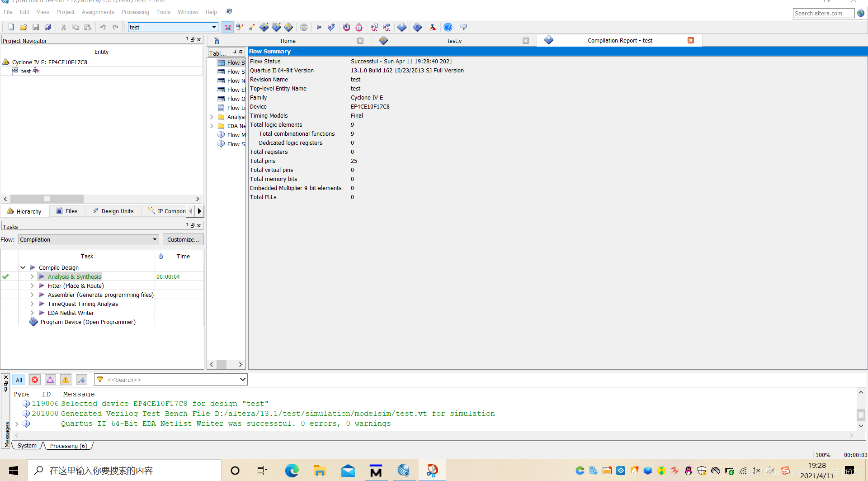Switch to the Processing (6) tab
Image resolution: width=868 pixels, height=481 pixels.
69,446
